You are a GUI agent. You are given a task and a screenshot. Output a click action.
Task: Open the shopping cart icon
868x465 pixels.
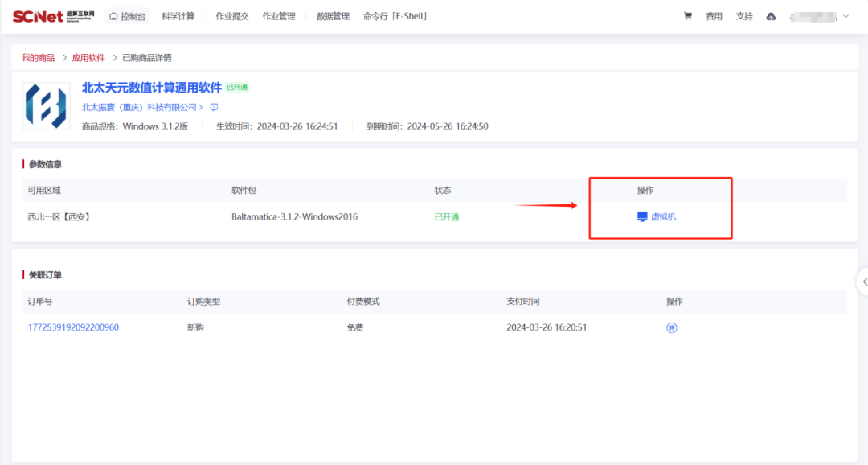click(687, 16)
